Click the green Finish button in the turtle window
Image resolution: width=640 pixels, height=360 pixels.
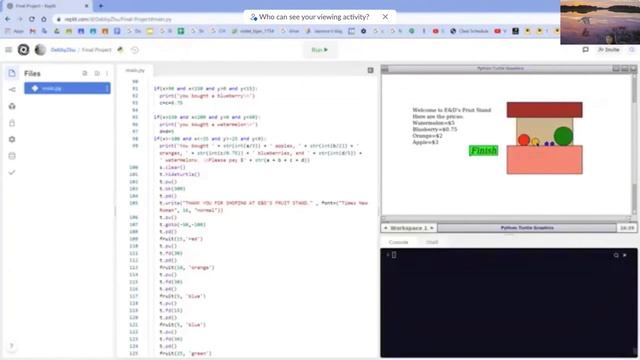click(483, 151)
